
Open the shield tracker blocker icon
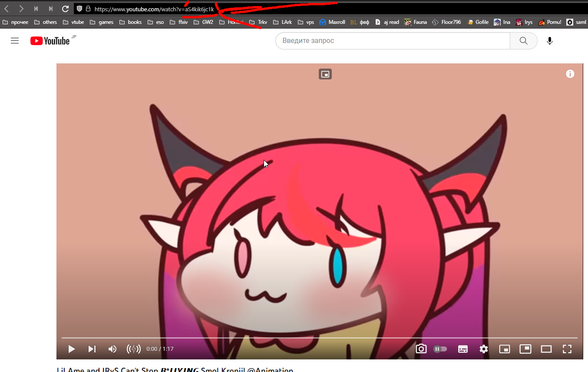tap(79, 9)
